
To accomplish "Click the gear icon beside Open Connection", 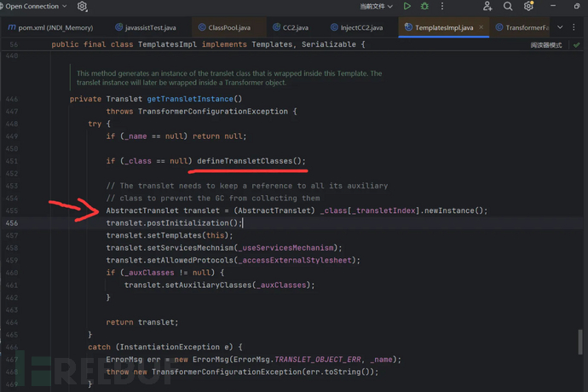I will tap(82, 6).
